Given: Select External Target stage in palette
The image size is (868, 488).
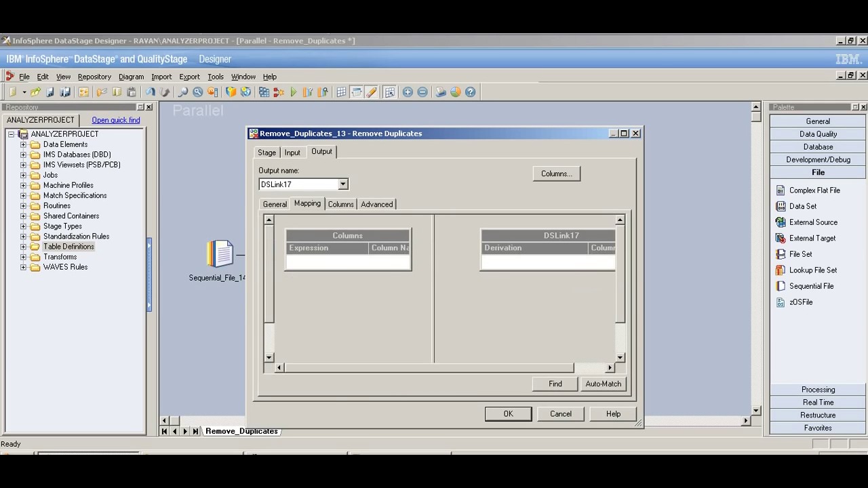Looking at the screenshot, I should [x=806, y=238].
